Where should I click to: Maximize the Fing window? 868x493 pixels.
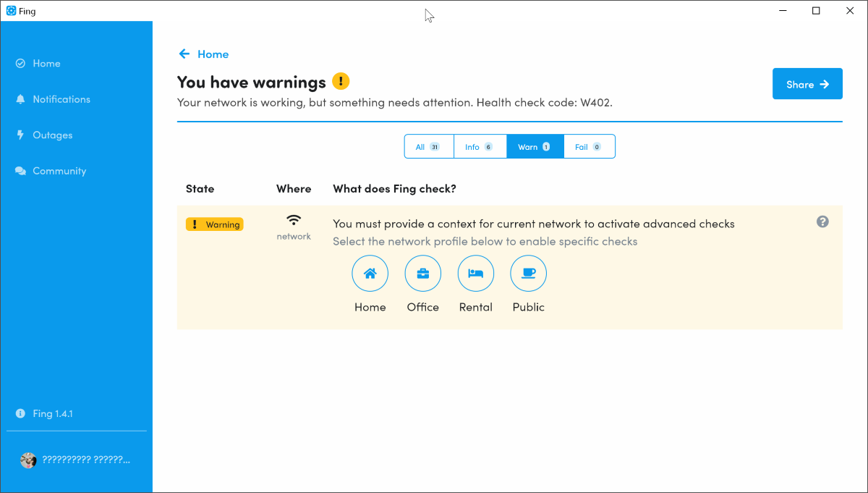816,11
